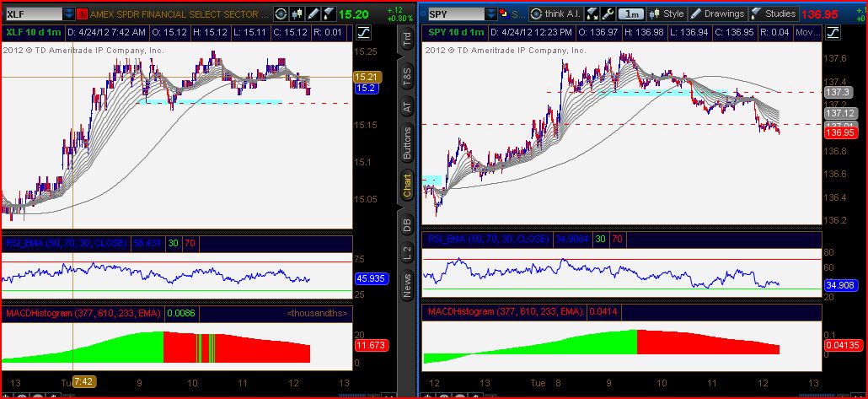The width and height of the screenshot is (868, 399).
Task: Click the 'O: 136.97' open value in SPY header
Action: [x=597, y=33]
